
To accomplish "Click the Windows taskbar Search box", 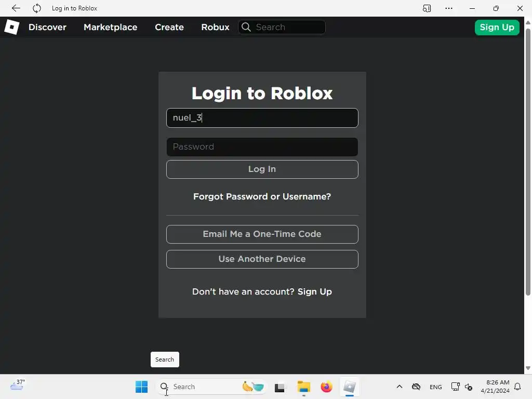I will 210,387.
